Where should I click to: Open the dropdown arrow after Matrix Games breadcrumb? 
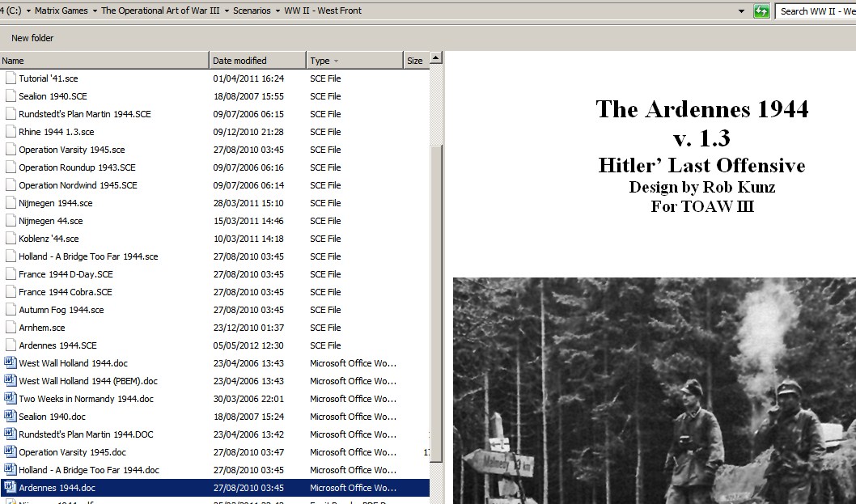point(95,11)
